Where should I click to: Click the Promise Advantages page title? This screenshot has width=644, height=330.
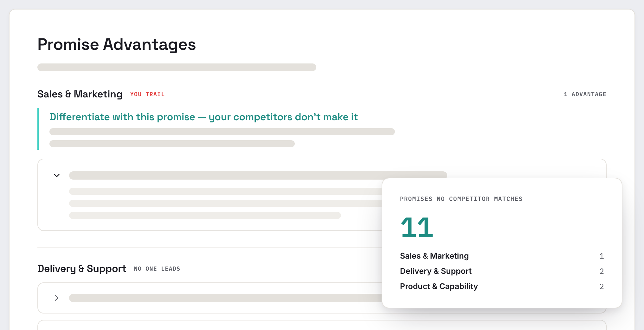point(117,44)
